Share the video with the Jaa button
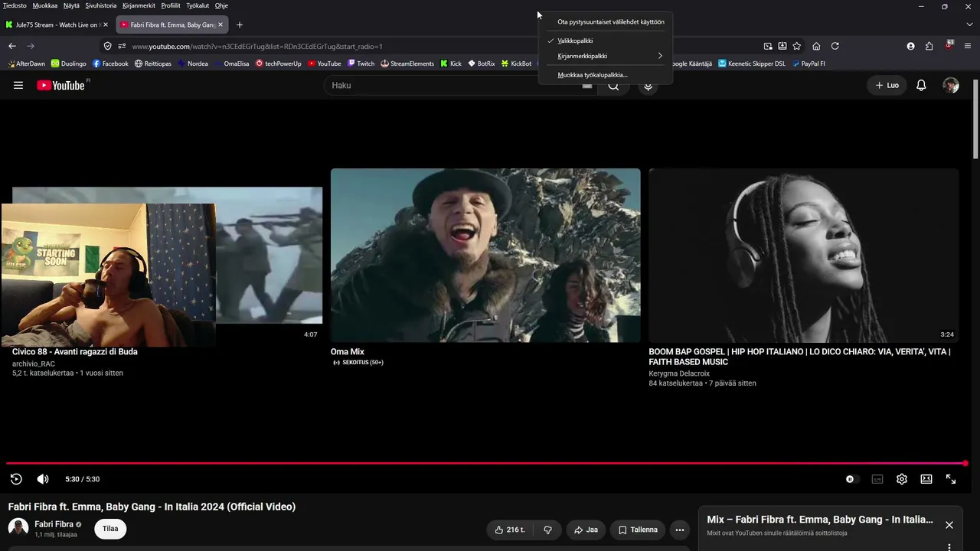 tap(586, 530)
